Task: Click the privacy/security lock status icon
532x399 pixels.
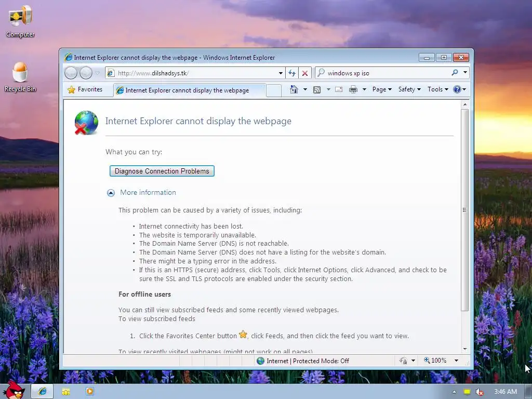Action: click(403, 361)
